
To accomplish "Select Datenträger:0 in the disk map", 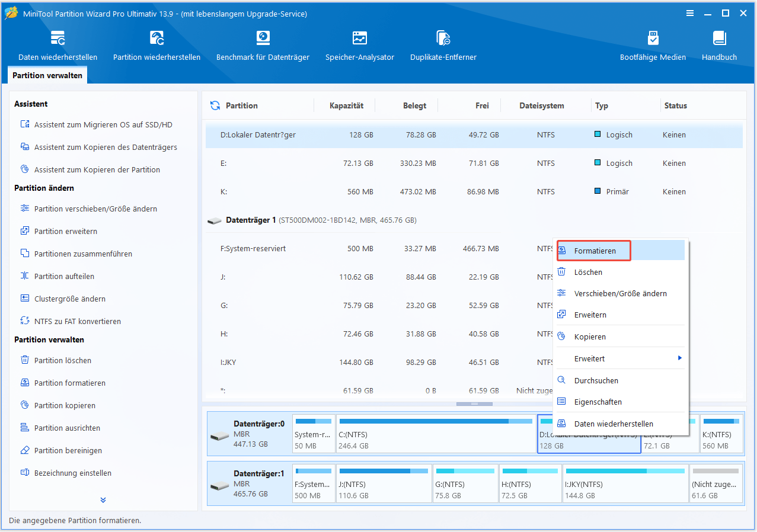I will (x=250, y=434).
